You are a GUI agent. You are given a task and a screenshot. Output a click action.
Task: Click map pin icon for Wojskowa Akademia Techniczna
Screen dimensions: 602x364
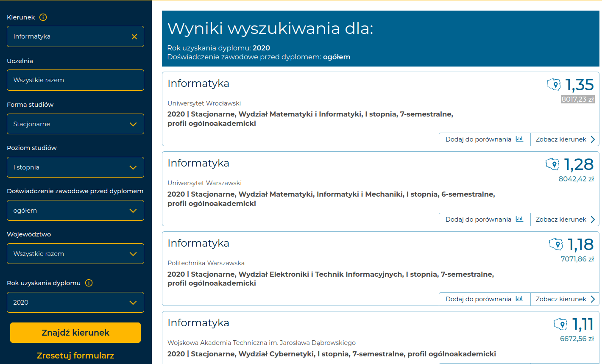pyautogui.click(x=560, y=324)
